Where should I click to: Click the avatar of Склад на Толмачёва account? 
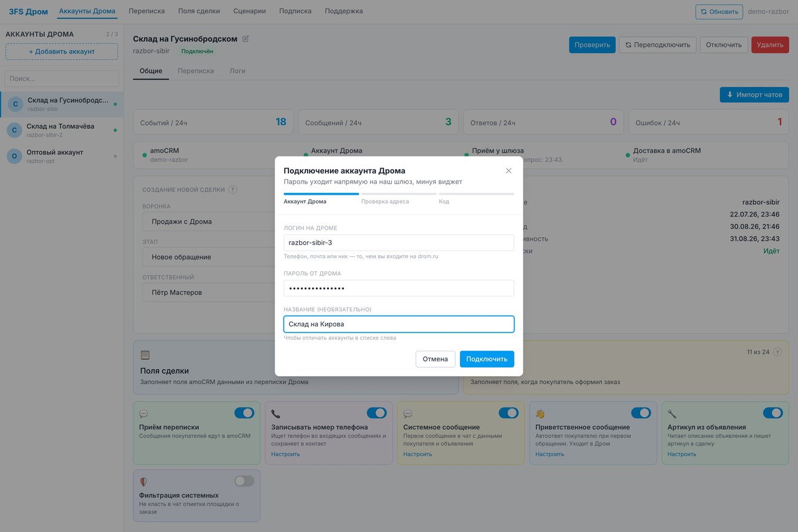tap(15, 130)
